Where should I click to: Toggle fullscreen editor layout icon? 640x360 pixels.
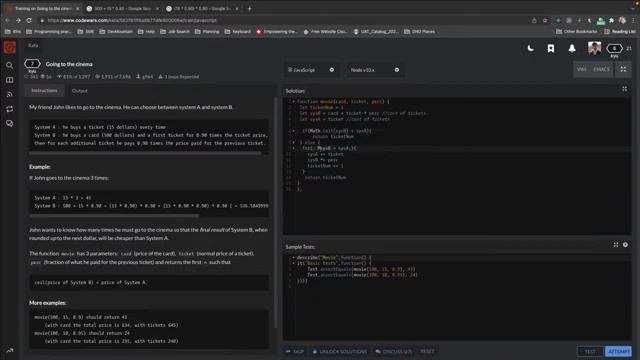(x=623, y=69)
